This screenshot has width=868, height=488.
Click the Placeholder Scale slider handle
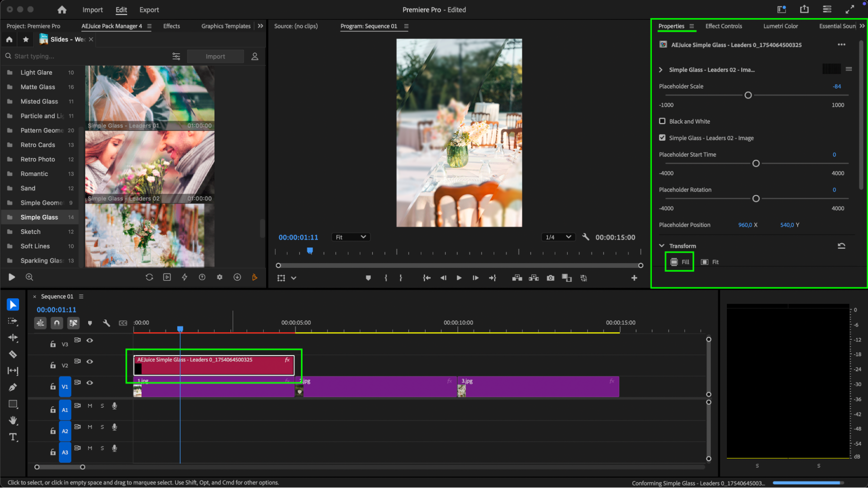click(748, 95)
